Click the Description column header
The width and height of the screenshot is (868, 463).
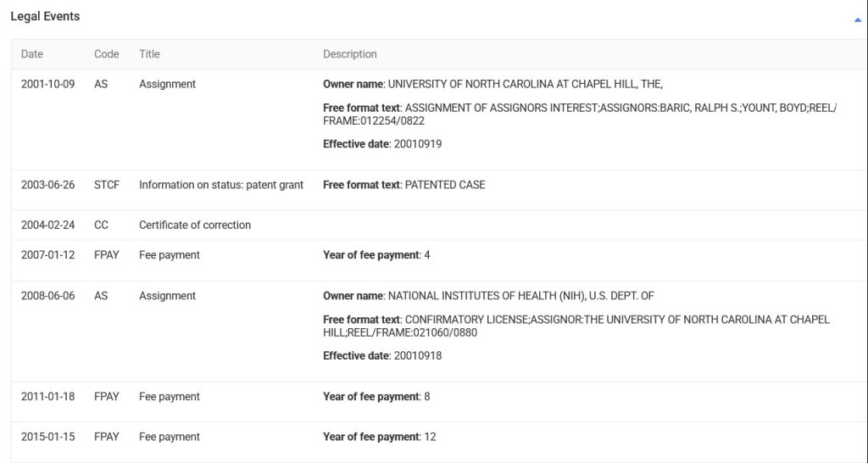pos(350,54)
